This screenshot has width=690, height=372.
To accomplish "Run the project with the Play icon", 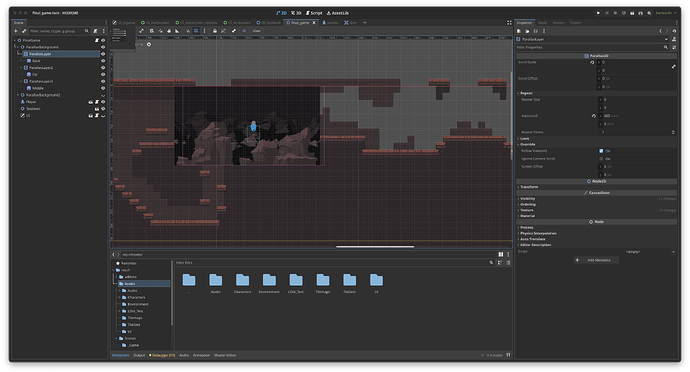I will pyautogui.click(x=598, y=13).
